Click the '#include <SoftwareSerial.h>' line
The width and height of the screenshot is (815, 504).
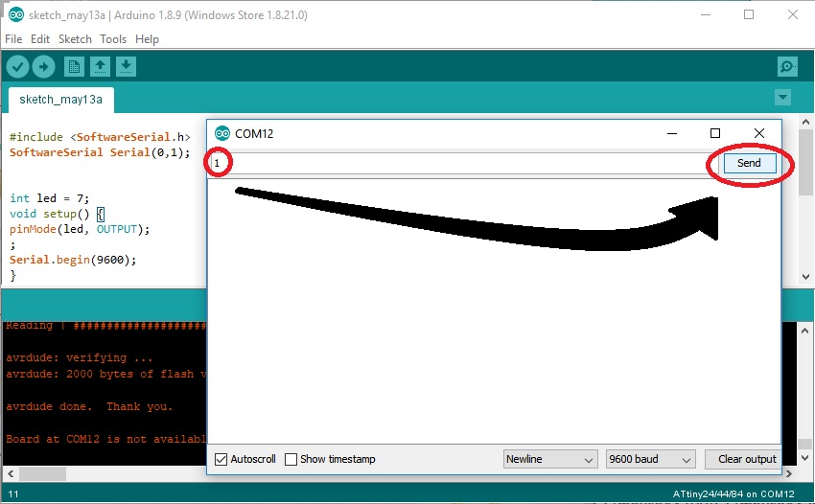100,137
